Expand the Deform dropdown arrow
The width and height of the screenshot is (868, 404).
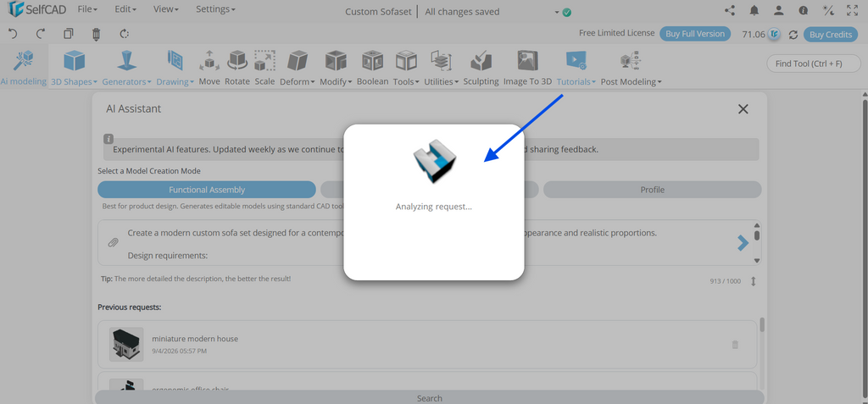pos(313,82)
